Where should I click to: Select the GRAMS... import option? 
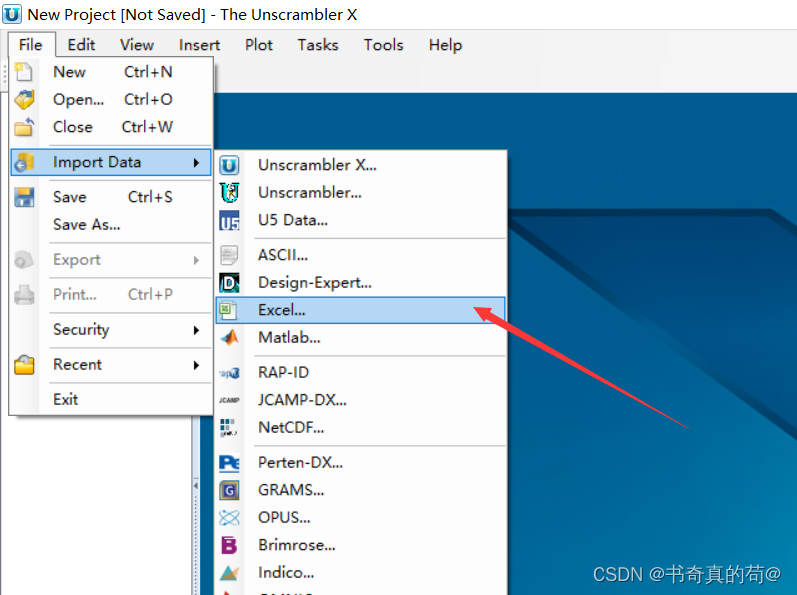(x=360, y=490)
